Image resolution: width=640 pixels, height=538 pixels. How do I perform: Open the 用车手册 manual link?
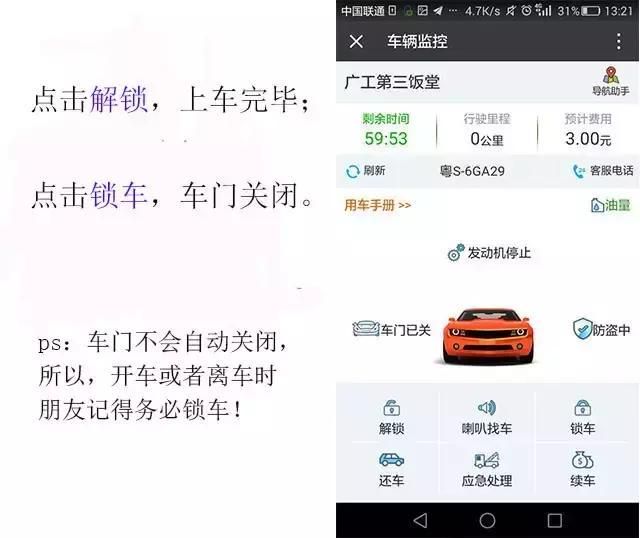tap(378, 205)
